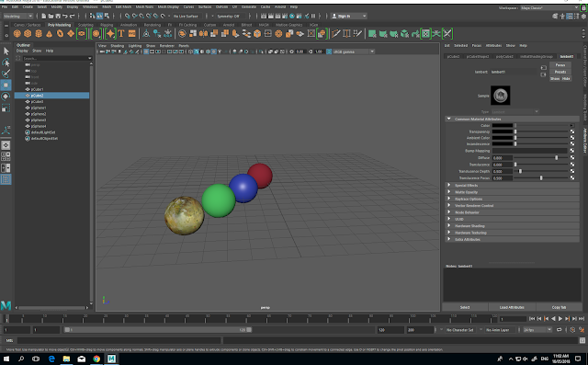The image size is (588, 365).
Task: Select the Move tool in the toolbox
Action: tap(6, 85)
